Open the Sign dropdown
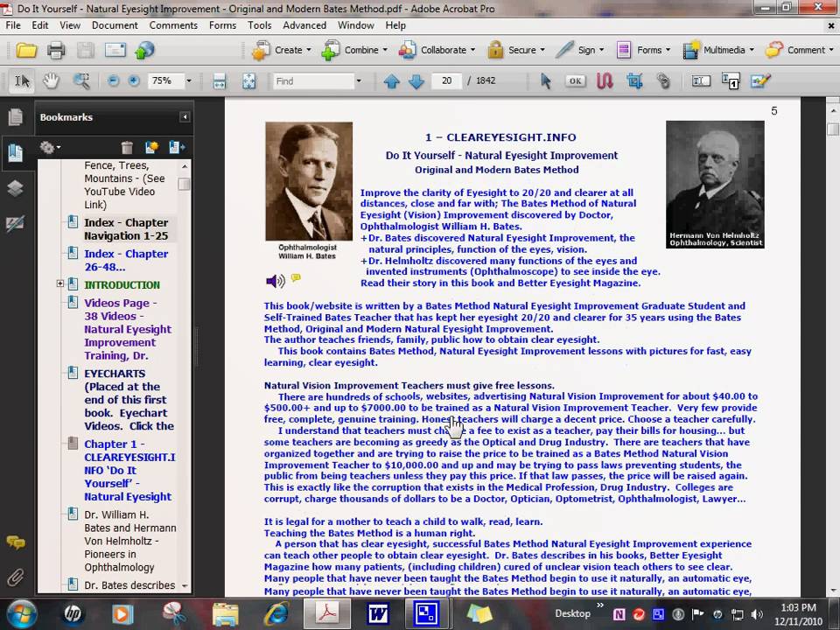840x630 pixels. pos(580,50)
